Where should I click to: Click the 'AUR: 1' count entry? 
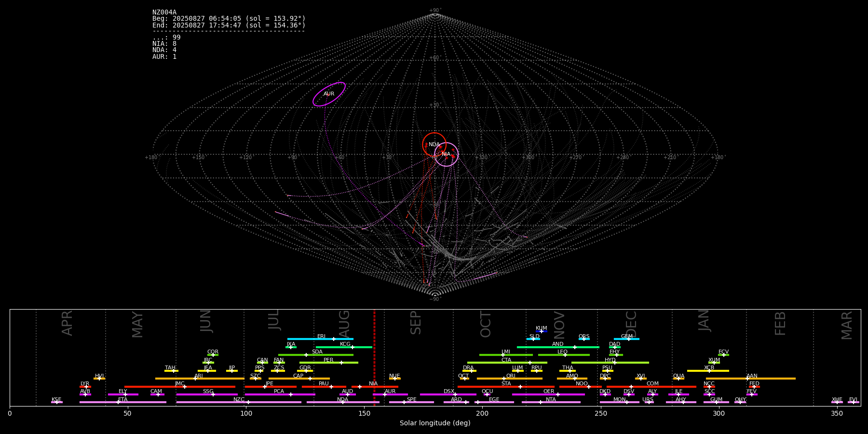(x=164, y=56)
